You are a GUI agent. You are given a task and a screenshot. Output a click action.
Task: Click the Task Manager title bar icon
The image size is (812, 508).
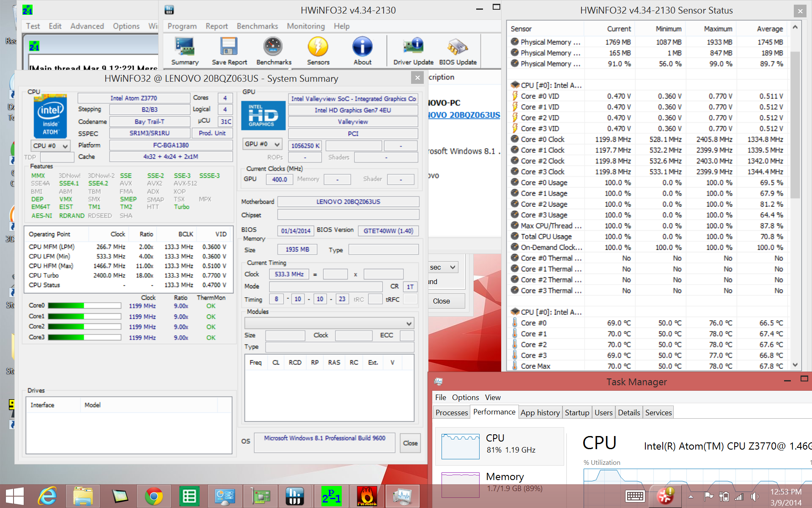pyautogui.click(x=439, y=381)
